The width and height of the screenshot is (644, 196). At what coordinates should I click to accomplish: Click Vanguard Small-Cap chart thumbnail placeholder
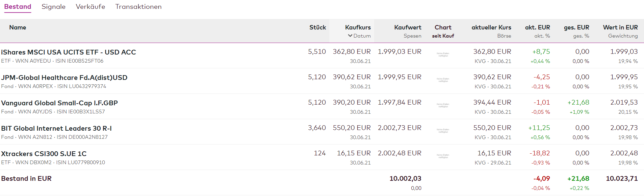443,105
